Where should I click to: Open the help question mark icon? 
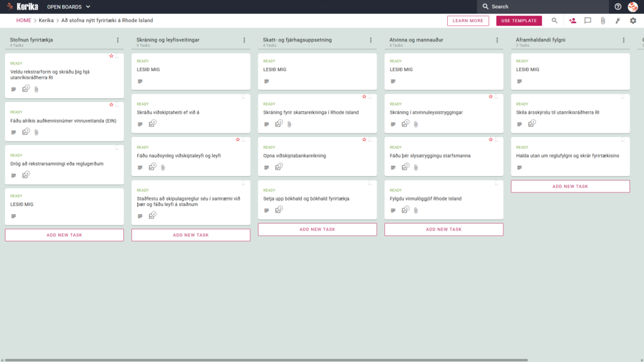coord(618,6)
